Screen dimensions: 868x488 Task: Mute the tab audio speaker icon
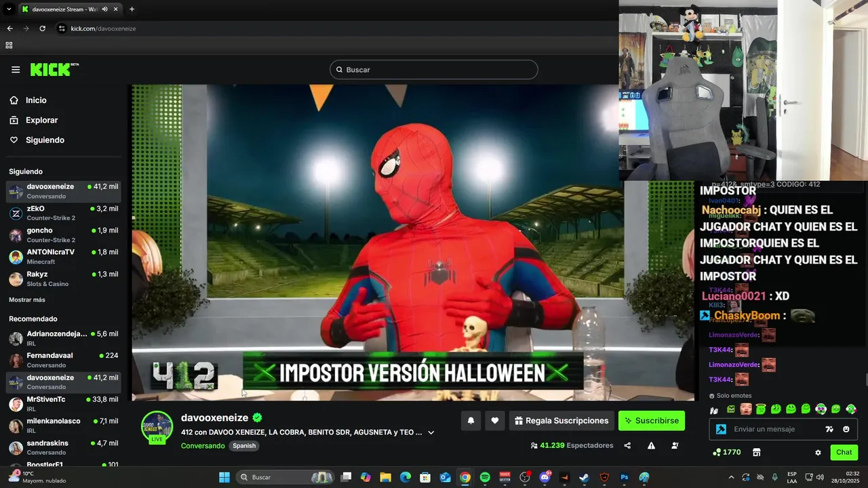105,9
